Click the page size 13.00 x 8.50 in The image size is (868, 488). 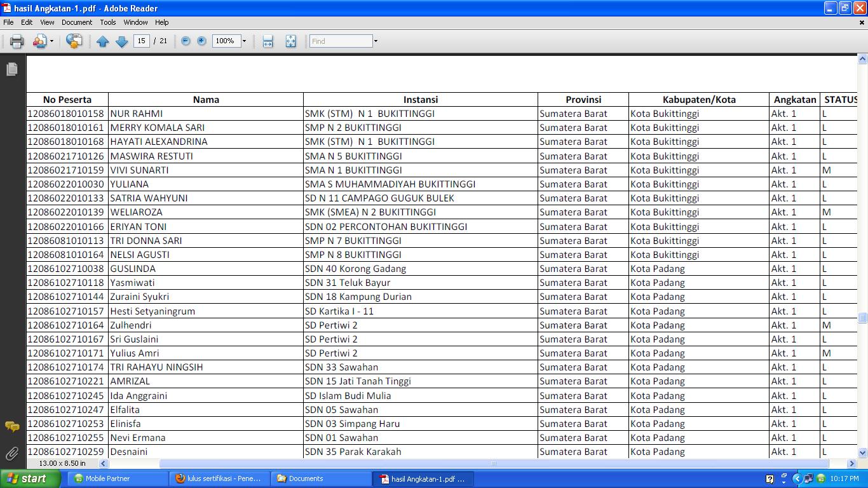[62, 463]
